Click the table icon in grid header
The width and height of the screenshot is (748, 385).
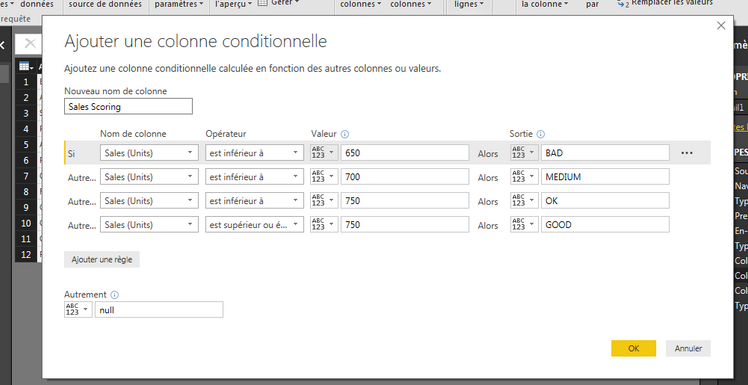pyautogui.click(x=26, y=67)
